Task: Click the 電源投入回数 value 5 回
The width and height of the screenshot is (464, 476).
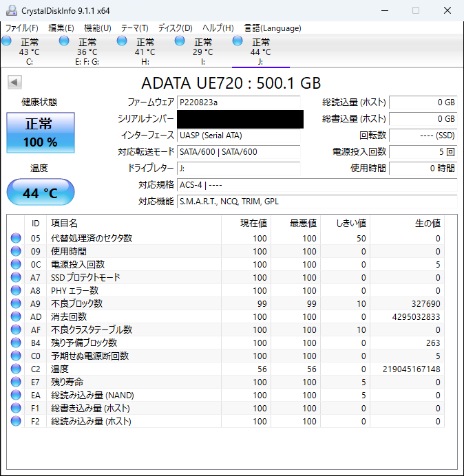Action: click(x=423, y=152)
